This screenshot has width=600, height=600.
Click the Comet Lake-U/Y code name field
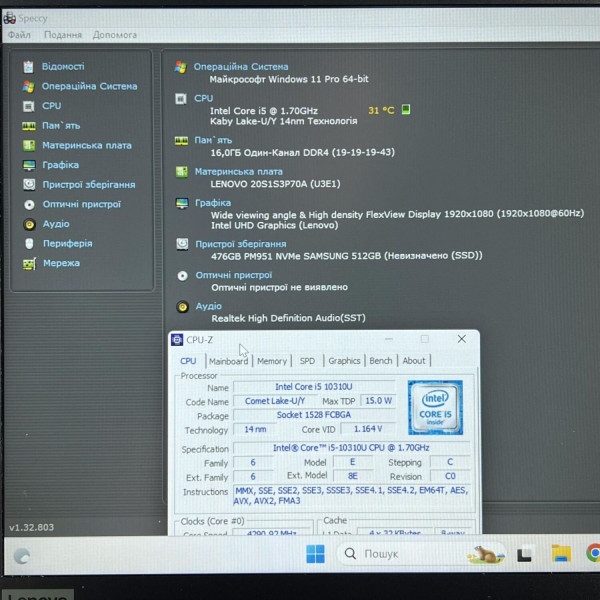click(x=275, y=401)
